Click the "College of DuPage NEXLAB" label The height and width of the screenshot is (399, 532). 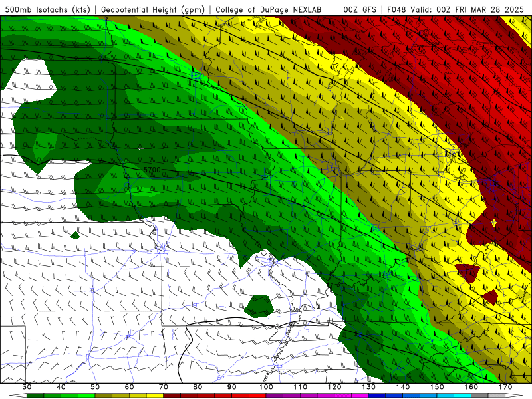point(269,9)
